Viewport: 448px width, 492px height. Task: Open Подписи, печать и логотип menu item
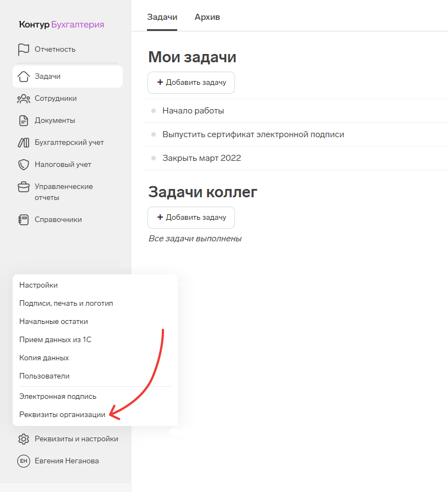[x=66, y=304]
